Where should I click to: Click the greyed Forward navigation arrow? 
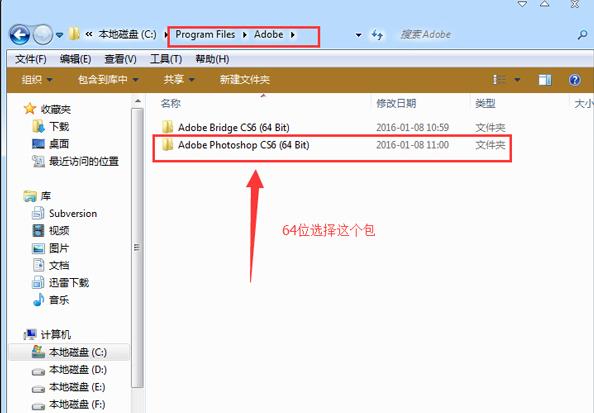tap(42, 35)
